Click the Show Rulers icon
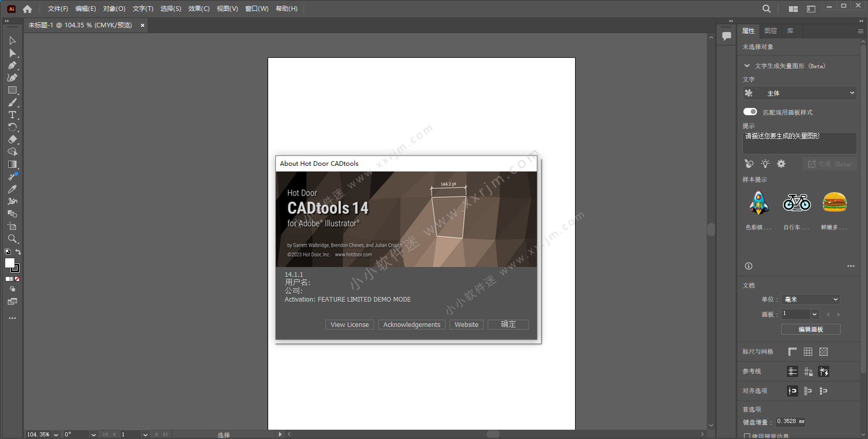This screenshot has height=439, width=868. click(792, 352)
